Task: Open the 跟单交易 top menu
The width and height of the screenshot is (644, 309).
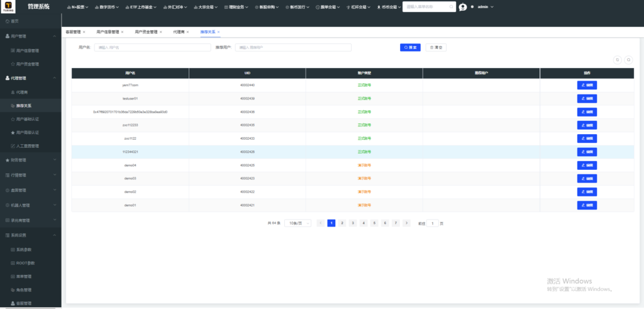Action: (328, 7)
